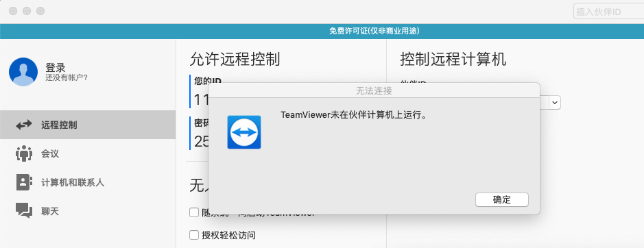Open the 聊天 sidebar tab
This screenshot has height=248, width=644.
click(x=88, y=211)
